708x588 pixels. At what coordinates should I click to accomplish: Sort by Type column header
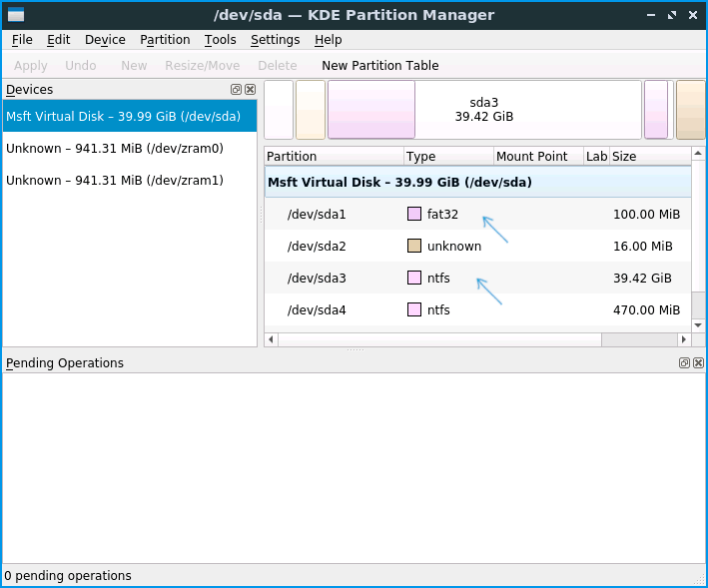tap(448, 156)
